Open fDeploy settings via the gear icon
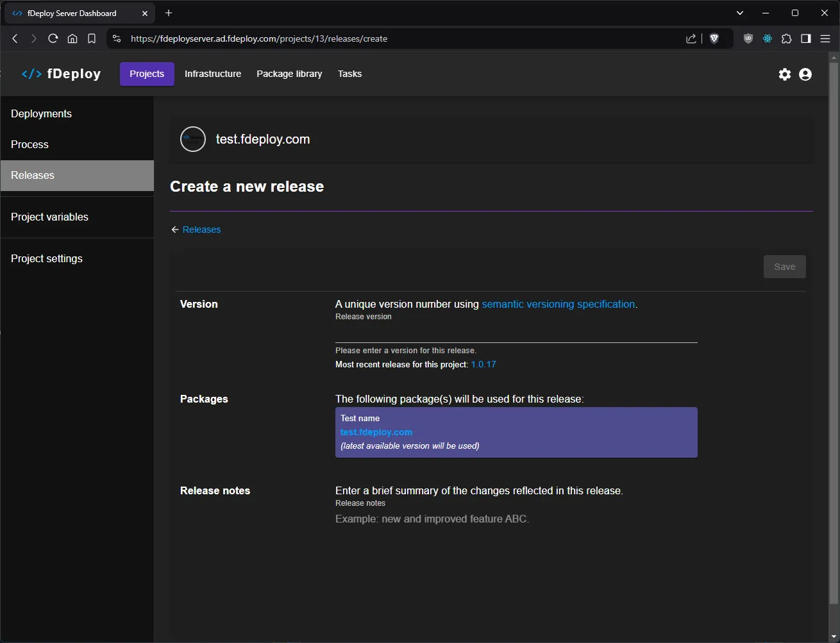Viewport: 840px width, 643px height. (x=785, y=74)
